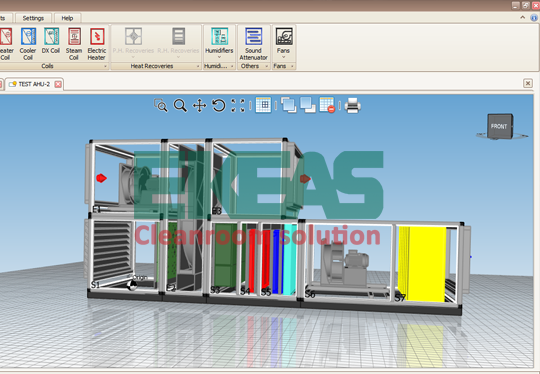Click the FRONT view cube
540x374 pixels.
(x=500, y=126)
